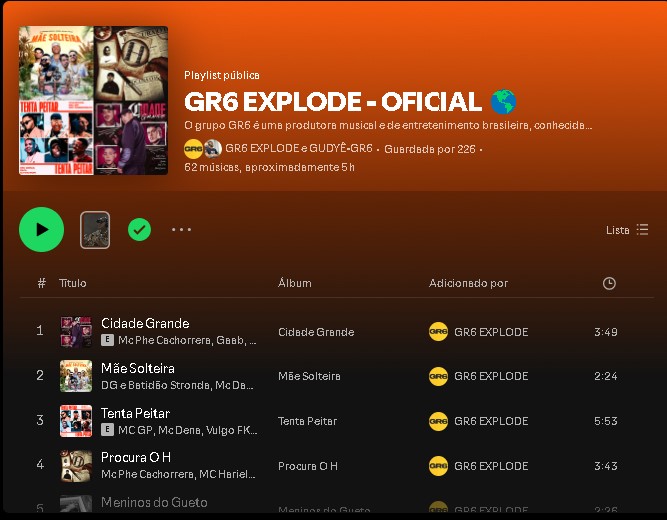Sort by the Álbum column header
Image resolution: width=667 pixels, height=520 pixels.
(x=295, y=283)
